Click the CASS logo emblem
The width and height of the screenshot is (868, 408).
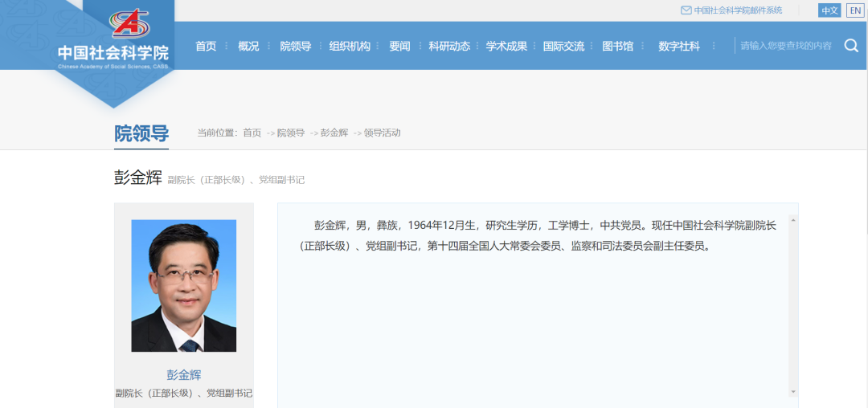(x=130, y=24)
